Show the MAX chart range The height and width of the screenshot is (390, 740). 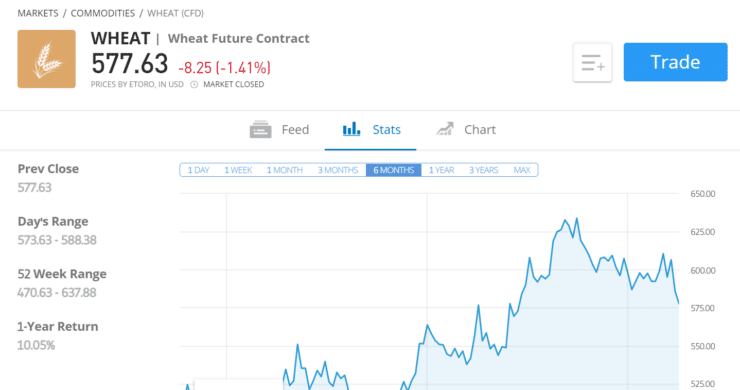(x=522, y=170)
